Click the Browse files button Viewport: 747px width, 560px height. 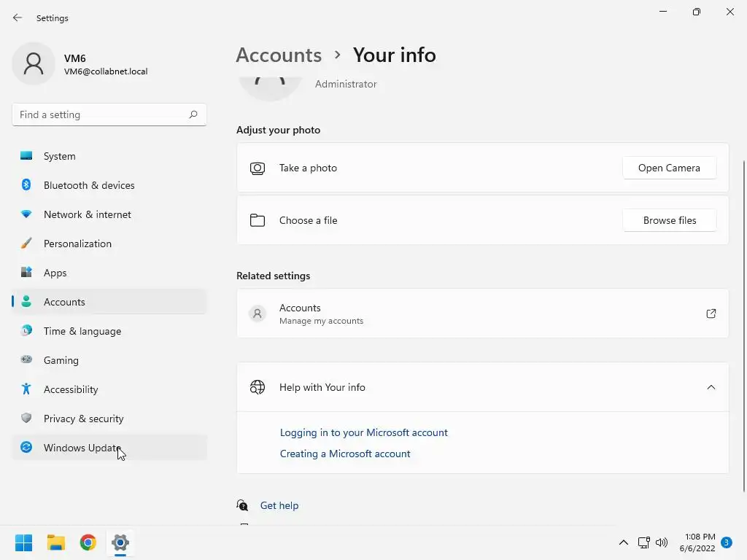pos(669,220)
